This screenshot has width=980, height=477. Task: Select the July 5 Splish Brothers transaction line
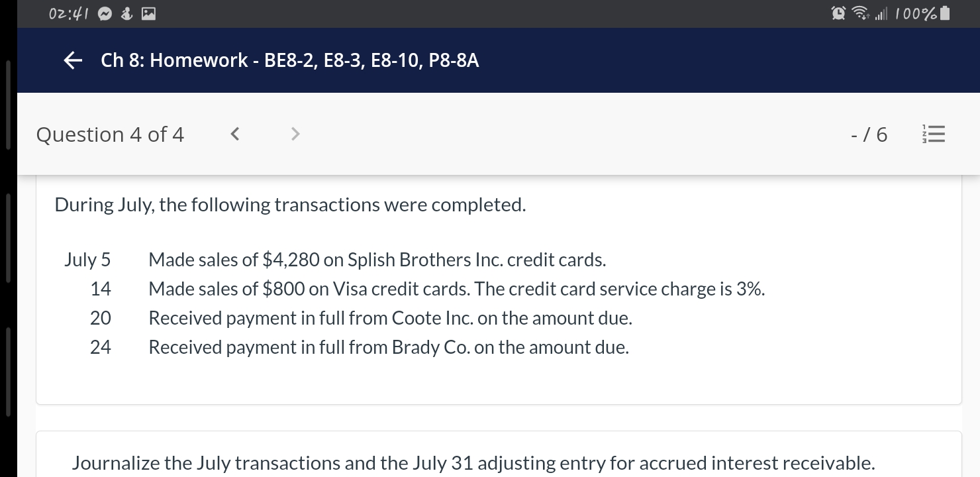[377, 259]
